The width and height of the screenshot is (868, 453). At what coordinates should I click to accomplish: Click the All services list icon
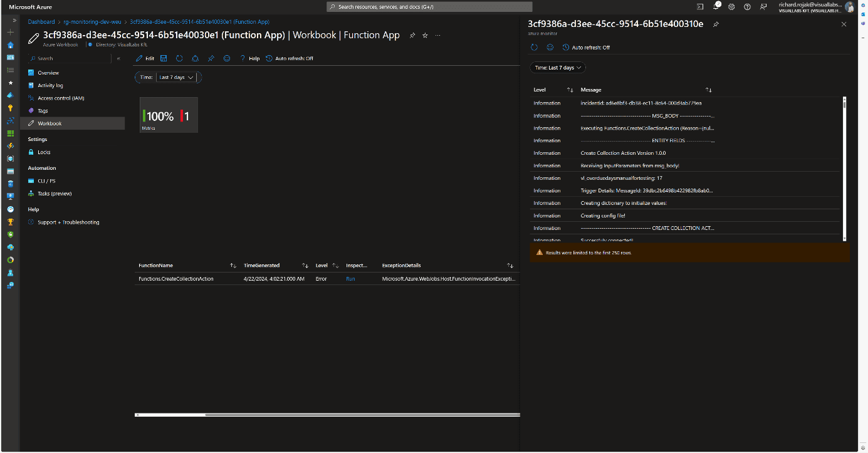pos(10,70)
